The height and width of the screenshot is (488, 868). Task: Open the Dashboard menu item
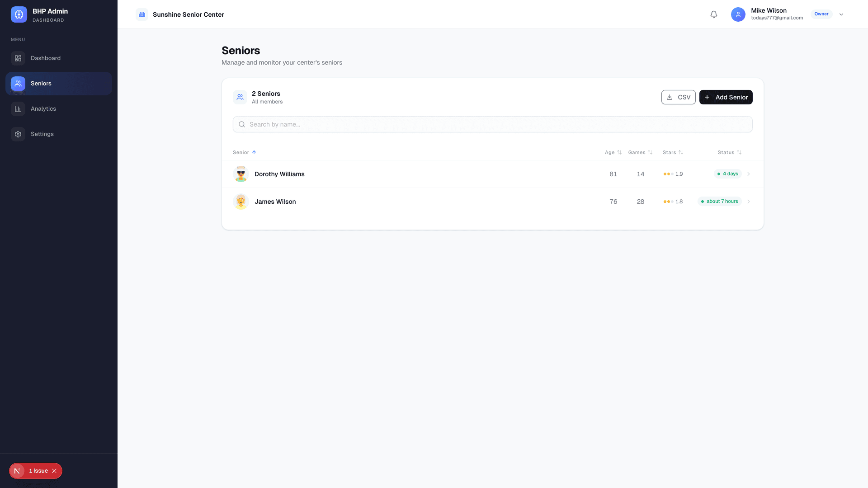[45, 58]
